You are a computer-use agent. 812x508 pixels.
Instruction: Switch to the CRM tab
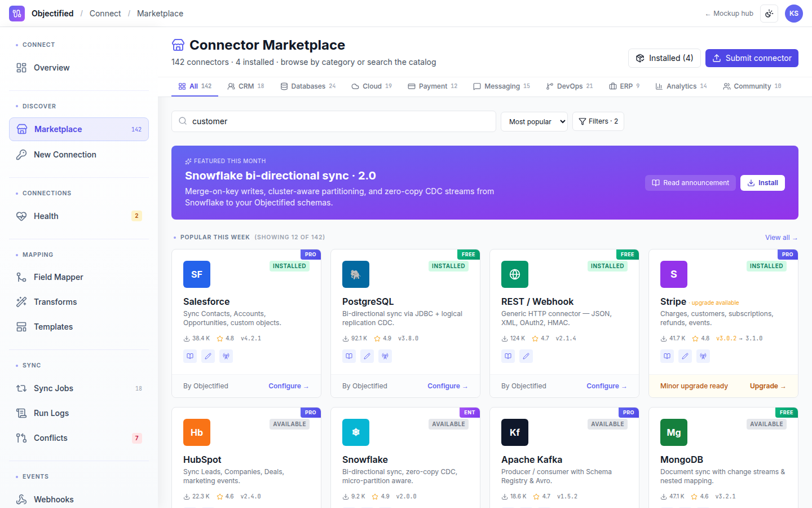(246, 86)
